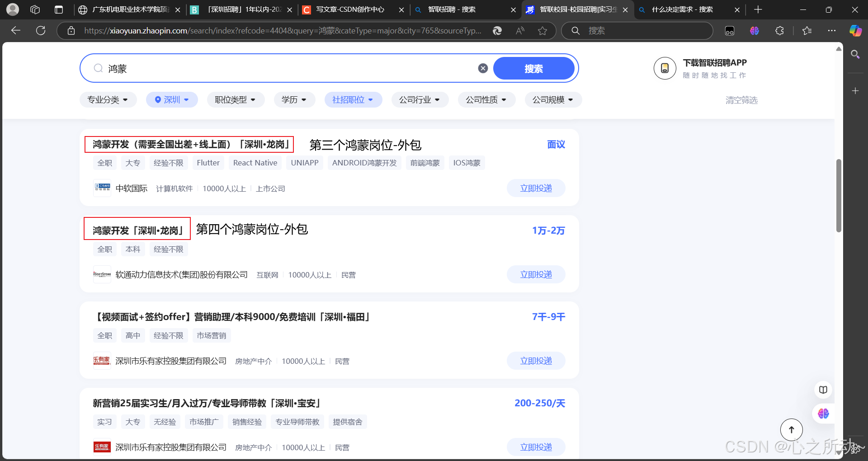Click the browser address bar URL
This screenshot has width=868, height=461.
point(283,30)
